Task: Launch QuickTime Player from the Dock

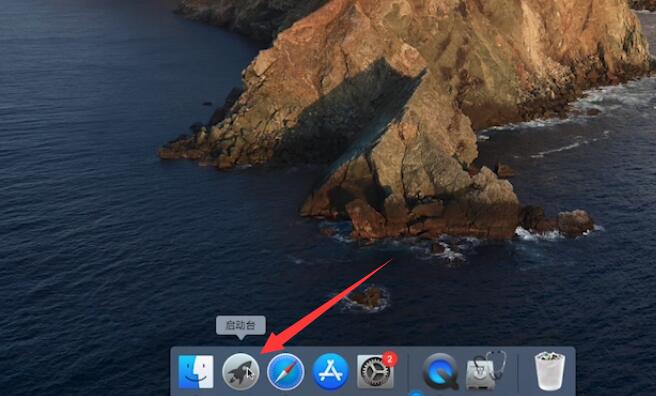Action: [441, 372]
